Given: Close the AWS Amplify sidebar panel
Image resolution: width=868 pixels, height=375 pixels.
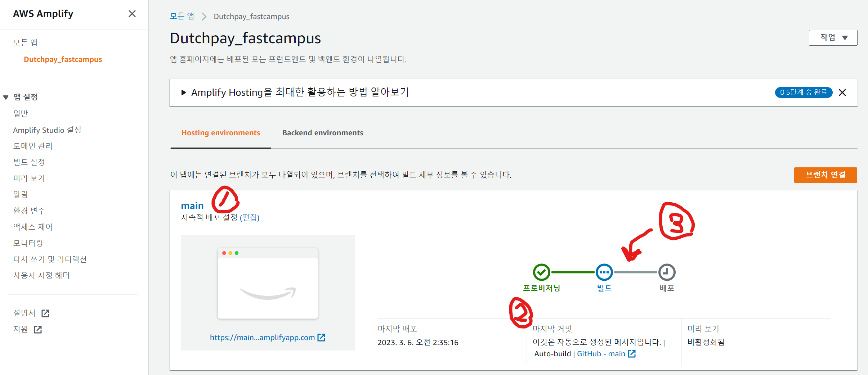Looking at the screenshot, I should click(132, 14).
